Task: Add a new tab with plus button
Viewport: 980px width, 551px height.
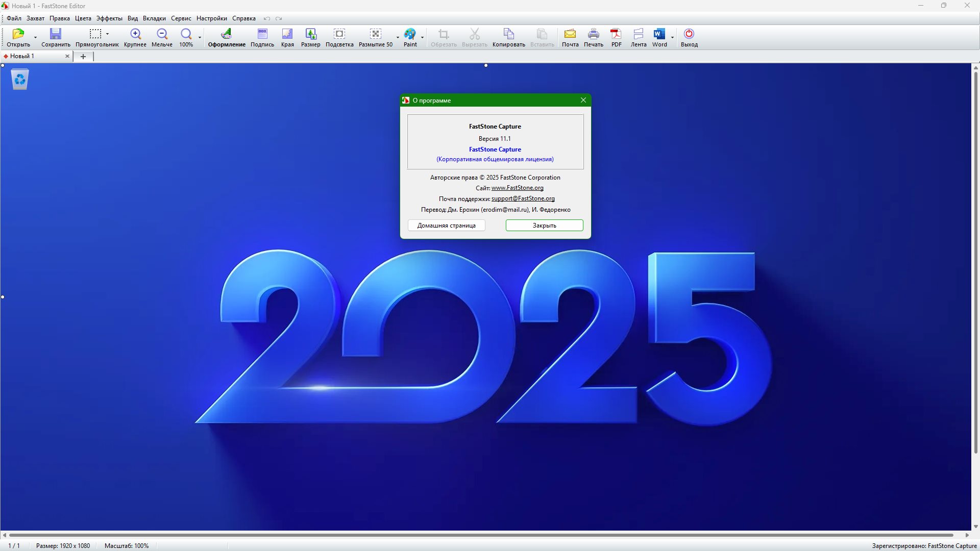Action: 83,57
